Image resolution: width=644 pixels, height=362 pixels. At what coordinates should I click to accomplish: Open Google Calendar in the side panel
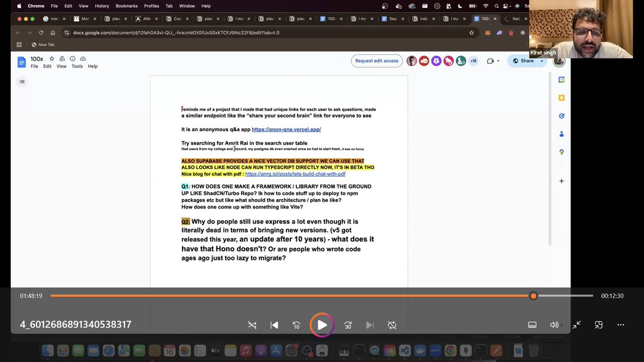click(561, 79)
